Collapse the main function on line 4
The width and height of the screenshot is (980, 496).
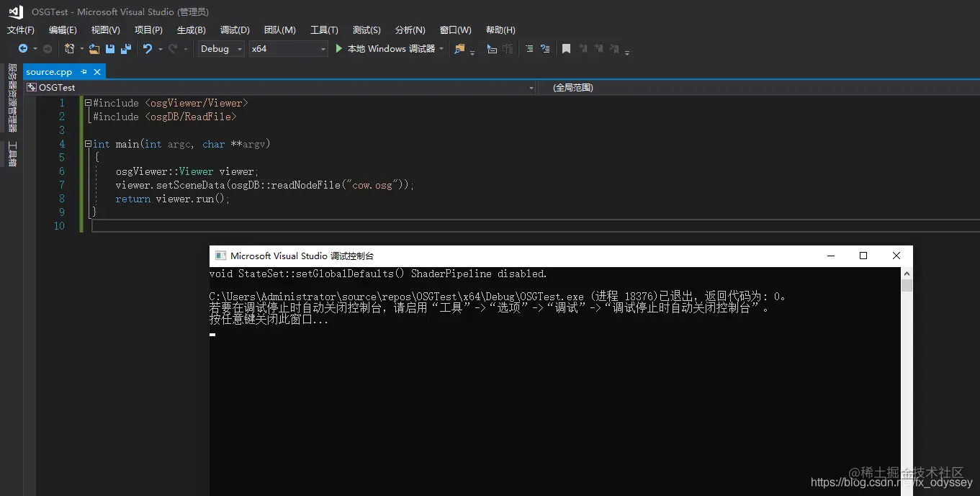88,144
